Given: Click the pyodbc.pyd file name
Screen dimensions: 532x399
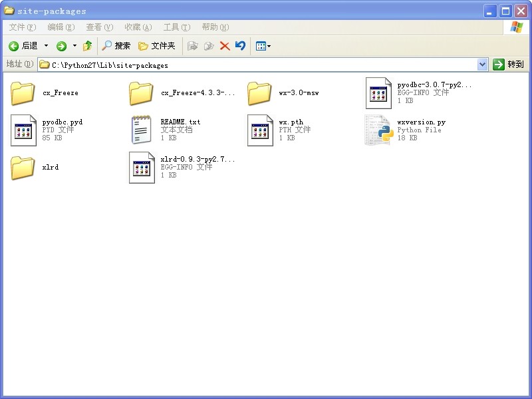Looking at the screenshot, I should [x=63, y=122].
